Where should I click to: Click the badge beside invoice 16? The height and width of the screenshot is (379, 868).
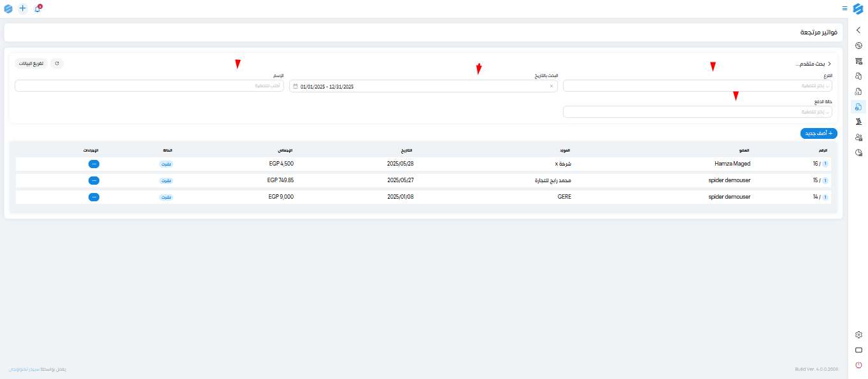pyautogui.click(x=825, y=164)
